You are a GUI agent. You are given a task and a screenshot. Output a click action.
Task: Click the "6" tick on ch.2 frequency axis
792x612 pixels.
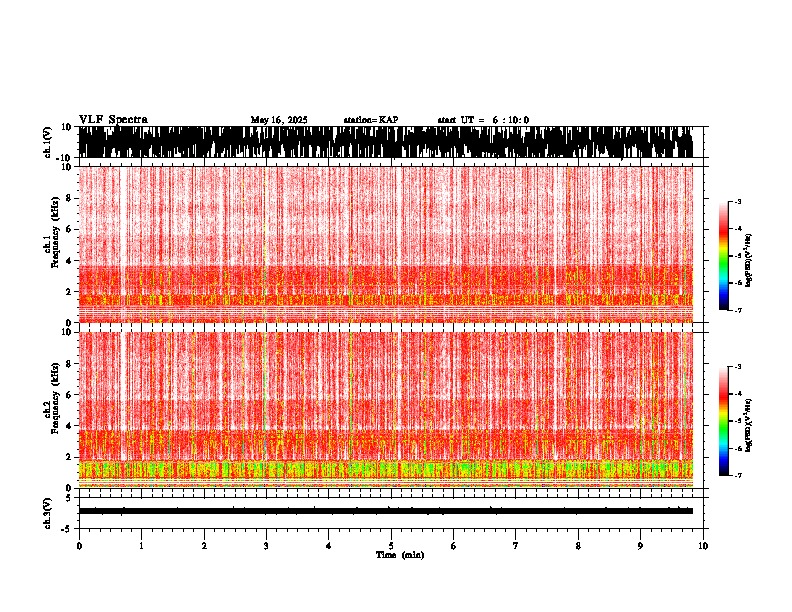[70, 395]
